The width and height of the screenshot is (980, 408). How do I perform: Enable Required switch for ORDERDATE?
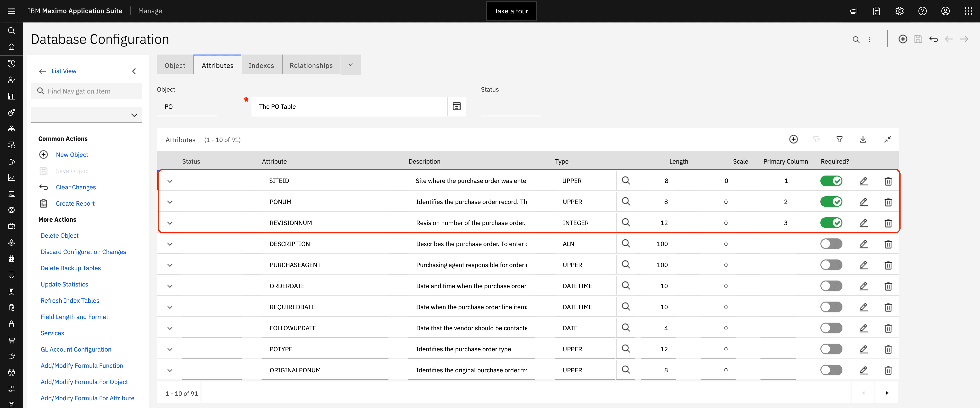(831, 286)
